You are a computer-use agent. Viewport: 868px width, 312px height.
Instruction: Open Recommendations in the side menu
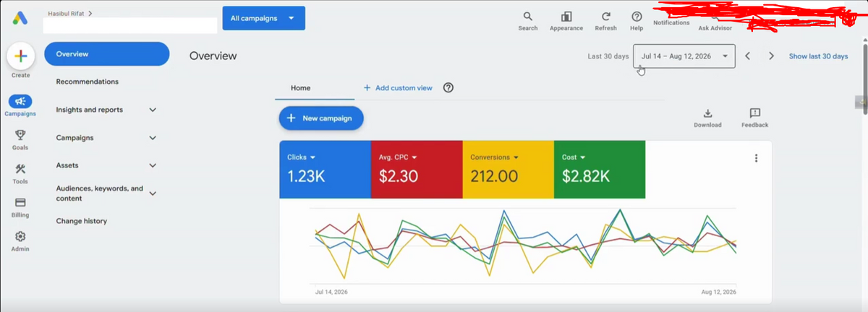click(x=88, y=82)
